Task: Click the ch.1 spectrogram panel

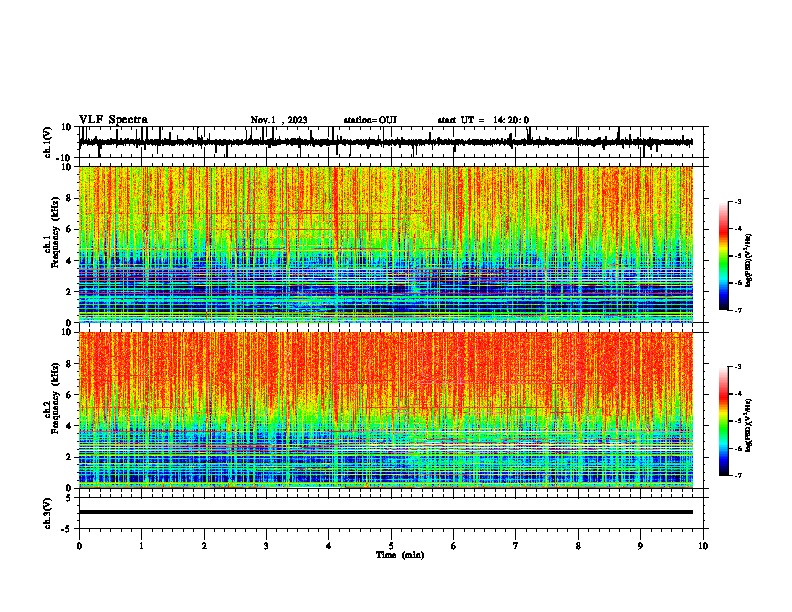Action: click(386, 244)
